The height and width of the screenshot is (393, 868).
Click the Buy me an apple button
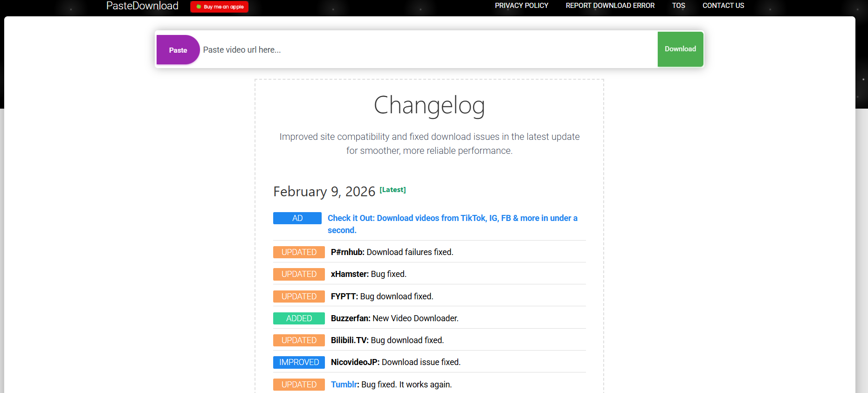click(x=220, y=7)
